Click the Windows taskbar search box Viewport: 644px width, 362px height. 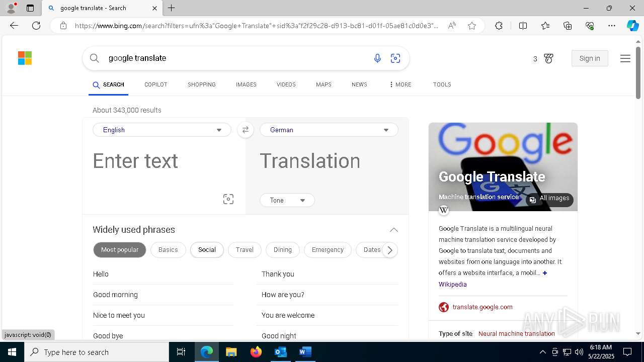[x=97, y=352]
